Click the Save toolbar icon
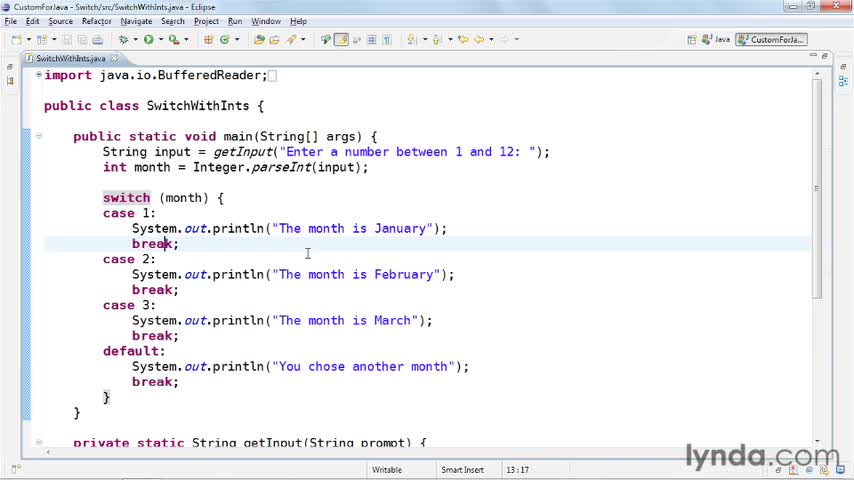Image resolution: width=854 pixels, height=480 pixels. click(x=67, y=40)
